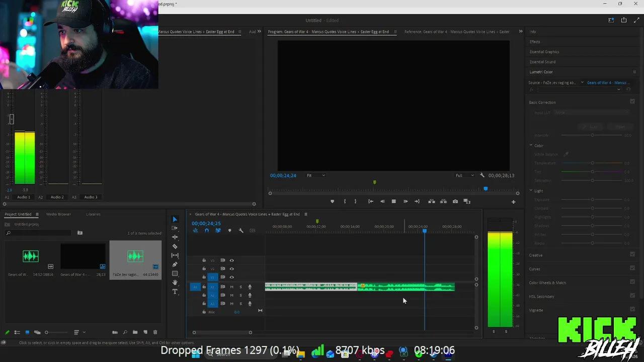Open the Full playback resolution dropdown

pos(464,175)
